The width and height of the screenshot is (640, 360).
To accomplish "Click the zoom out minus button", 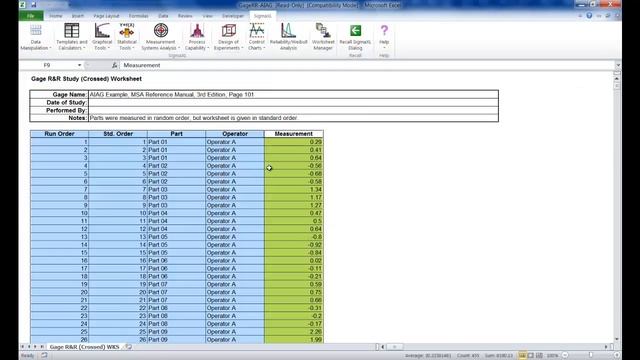I will coord(565,356).
